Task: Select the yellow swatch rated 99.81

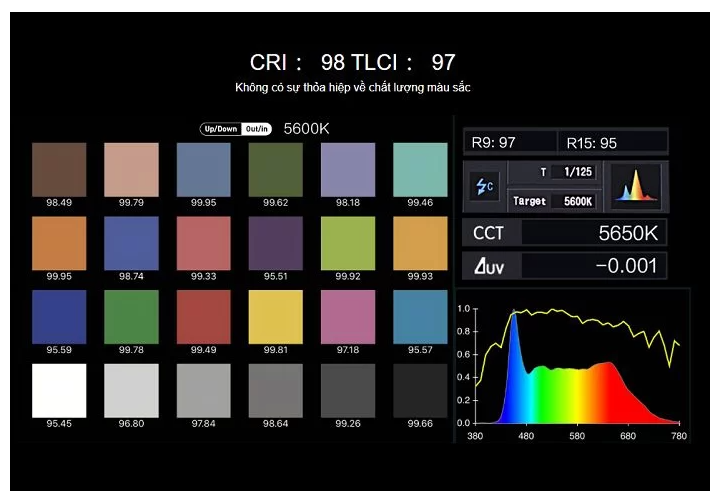Action: click(x=275, y=317)
